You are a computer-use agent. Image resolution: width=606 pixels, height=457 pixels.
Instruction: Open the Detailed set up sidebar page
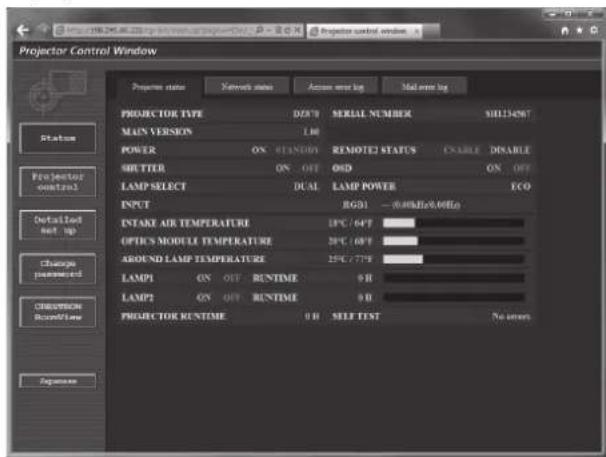pyautogui.click(x=58, y=225)
